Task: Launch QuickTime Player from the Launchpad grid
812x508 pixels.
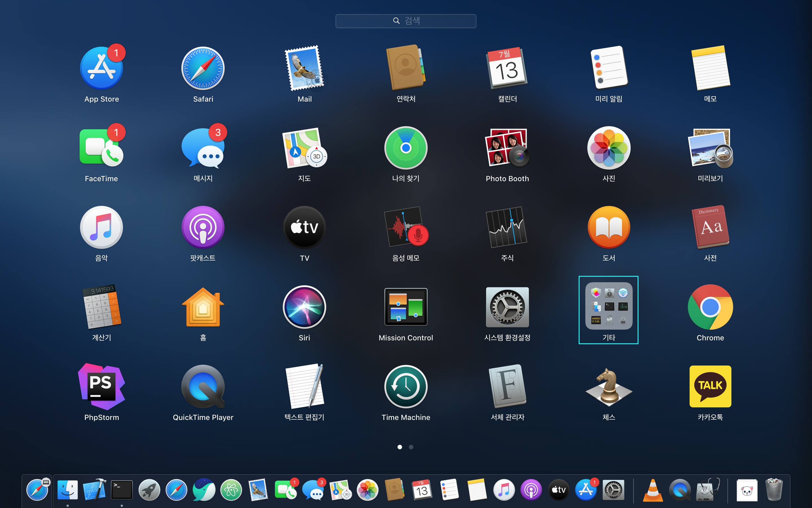Action: [x=203, y=387]
